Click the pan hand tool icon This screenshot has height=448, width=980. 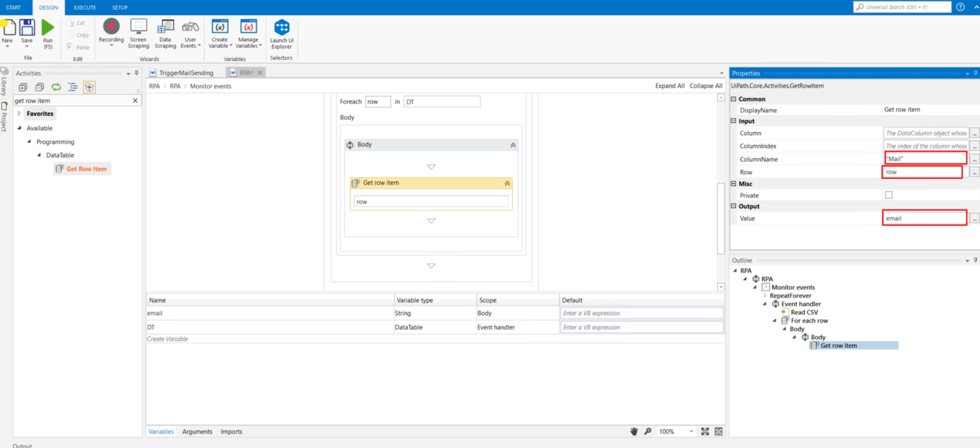tap(634, 431)
